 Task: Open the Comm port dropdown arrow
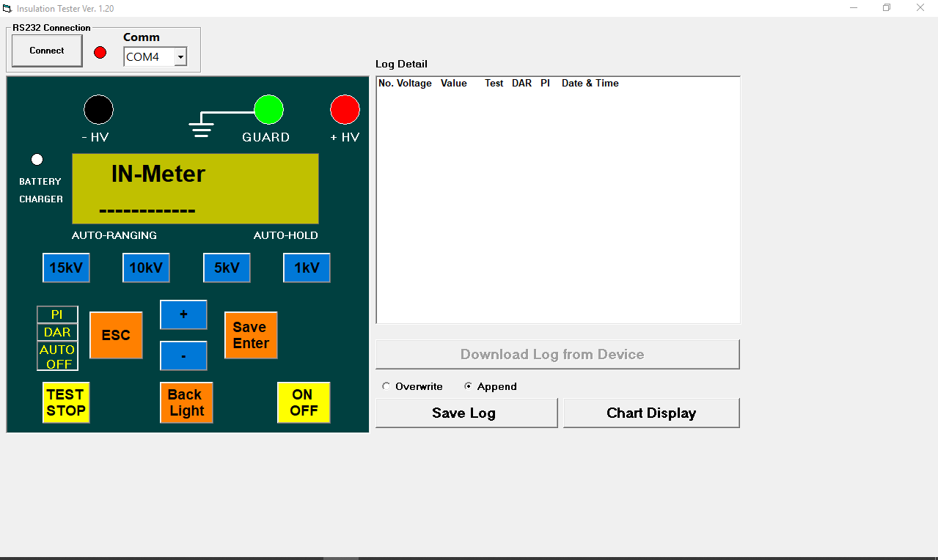click(180, 57)
